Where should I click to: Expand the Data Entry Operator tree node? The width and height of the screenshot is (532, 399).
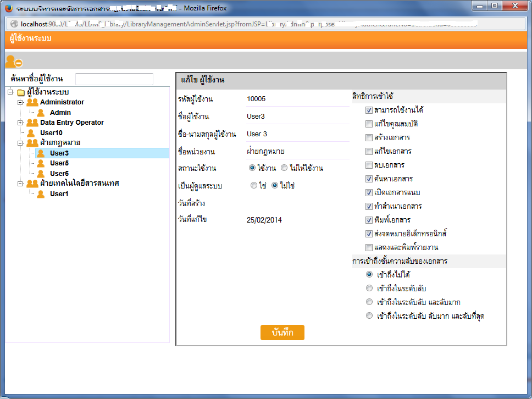tap(20, 123)
